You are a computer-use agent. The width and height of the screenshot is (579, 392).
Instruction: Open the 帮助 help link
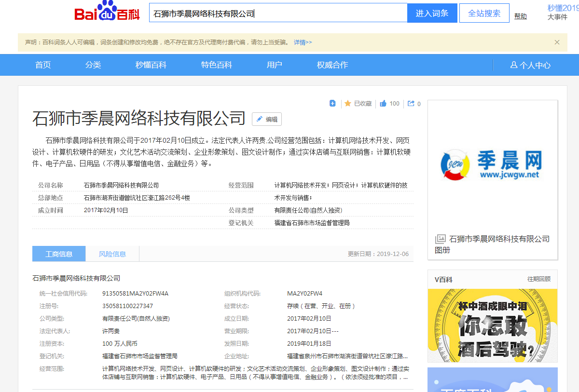pyautogui.click(x=520, y=16)
